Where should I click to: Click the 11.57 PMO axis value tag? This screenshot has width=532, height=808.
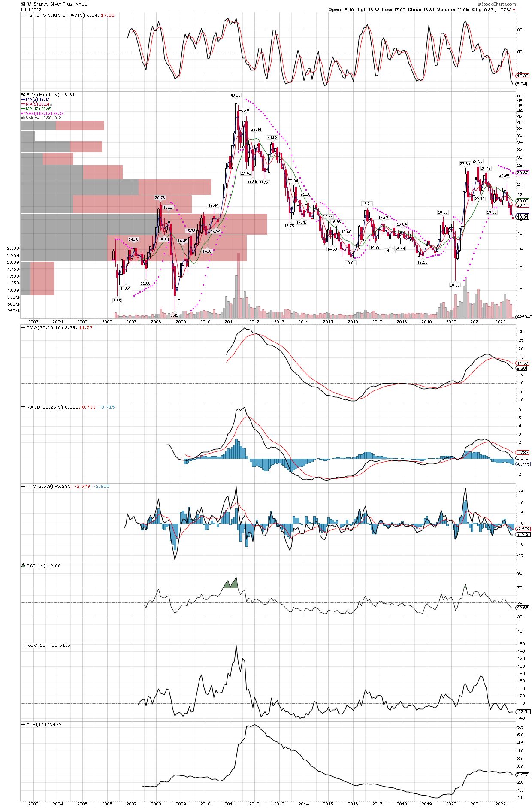click(x=523, y=363)
